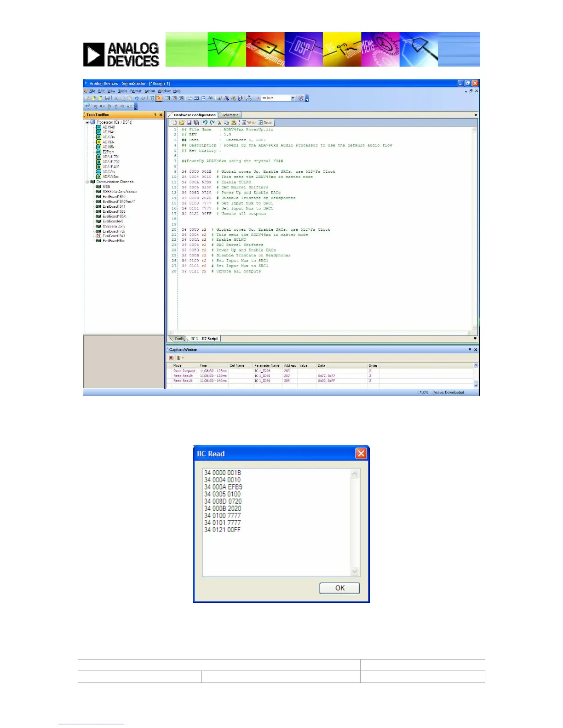Click the script editor Undo arrow

(205, 123)
